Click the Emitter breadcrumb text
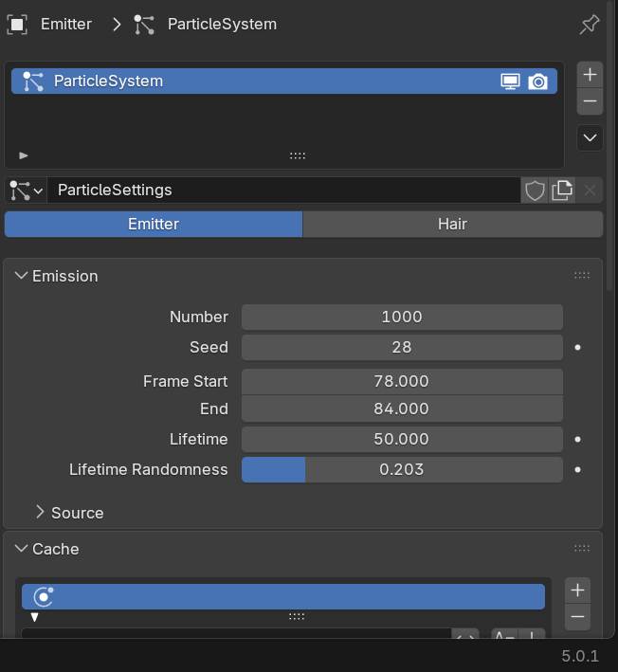 (66, 24)
